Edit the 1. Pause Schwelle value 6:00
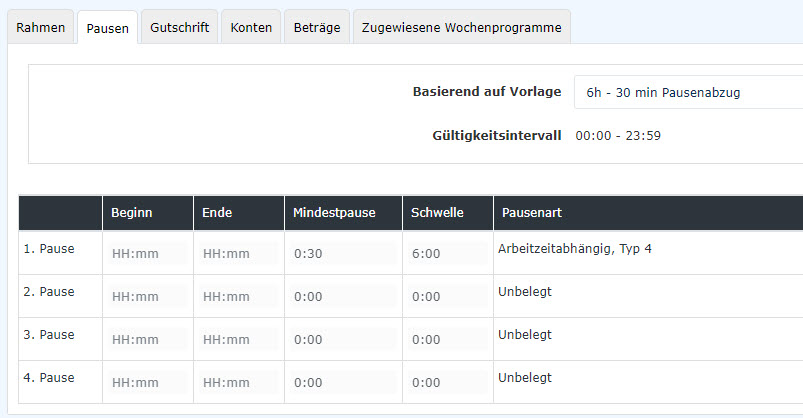This screenshot has height=418, width=803. tap(447, 254)
